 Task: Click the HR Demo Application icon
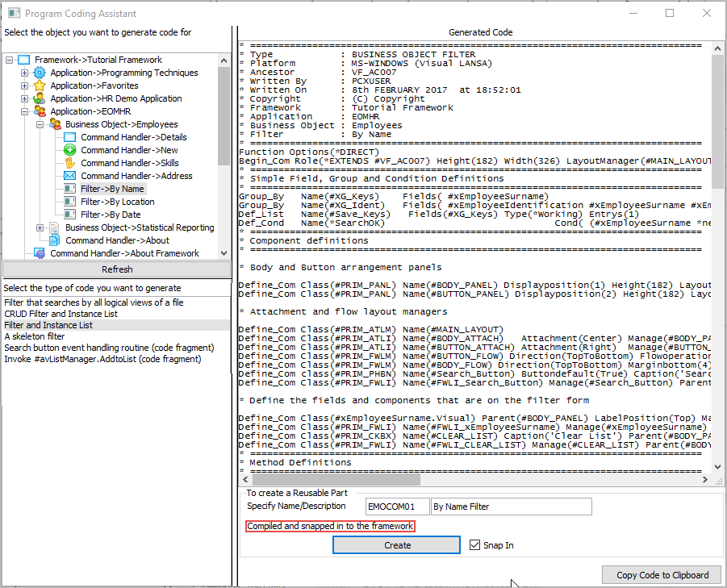40,98
